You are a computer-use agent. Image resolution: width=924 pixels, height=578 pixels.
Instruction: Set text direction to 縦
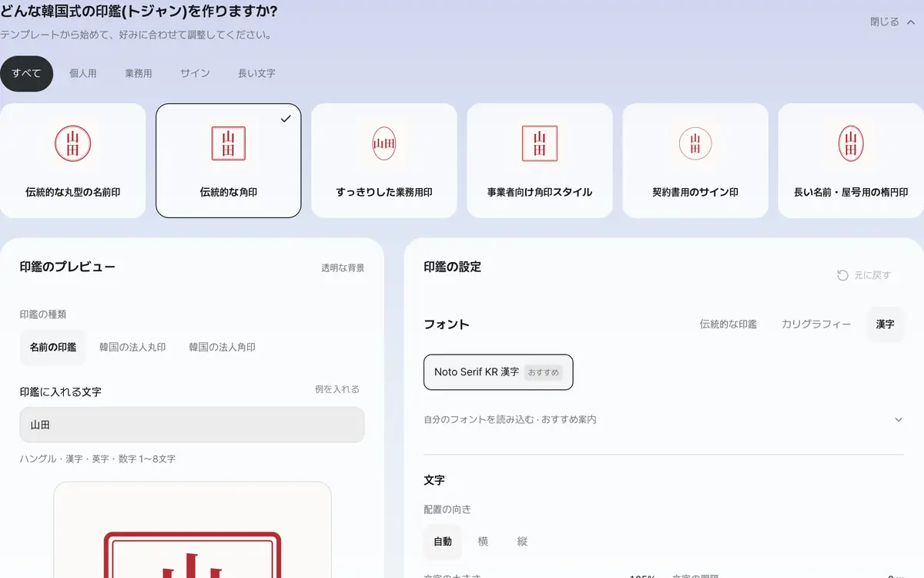pyautogui.click(x=522, y=542)
